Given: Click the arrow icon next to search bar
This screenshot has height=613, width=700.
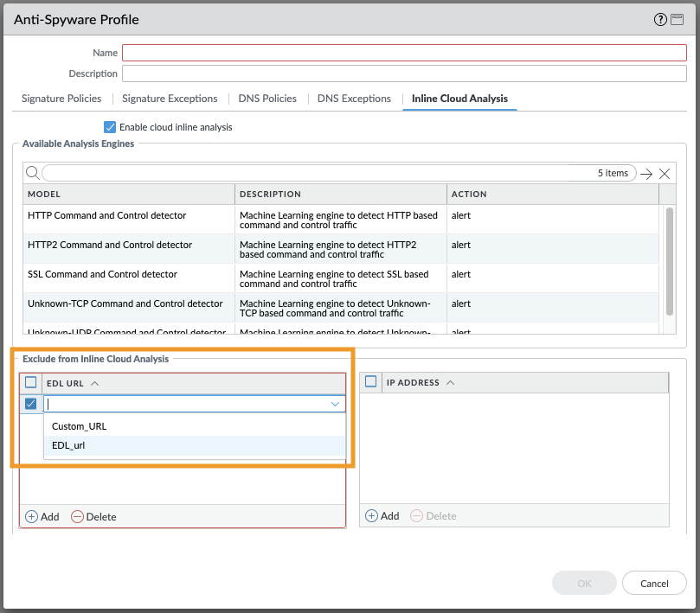Looking at the screenshot, I should [x=646, y=174].
